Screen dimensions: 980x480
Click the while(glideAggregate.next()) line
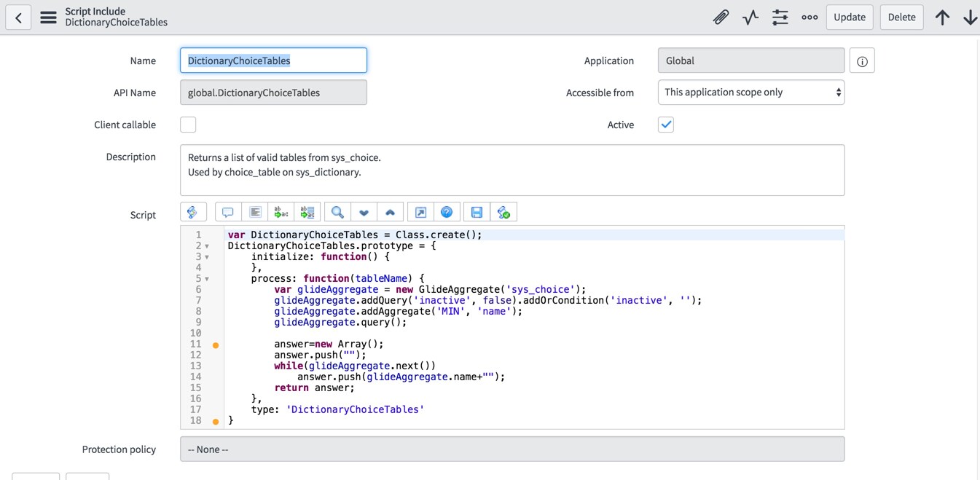point(355,366)
